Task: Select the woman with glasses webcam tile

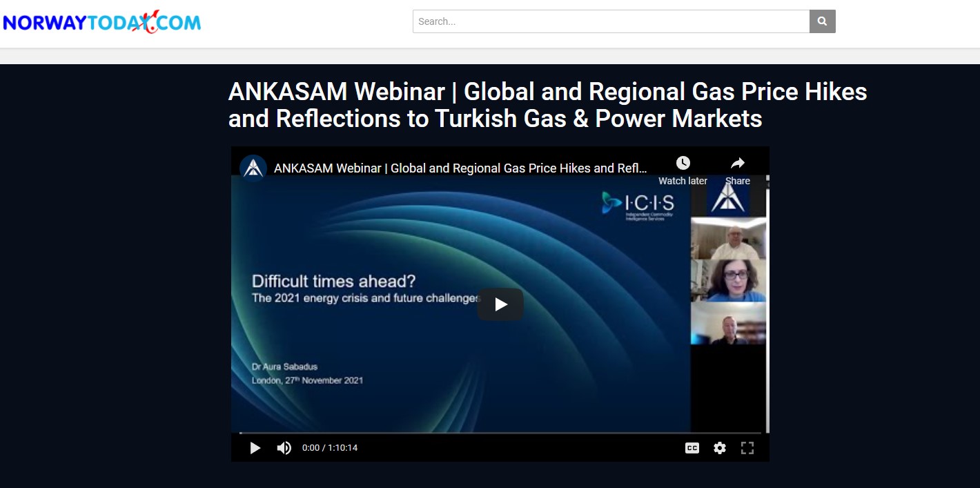Action: [728, 280]
